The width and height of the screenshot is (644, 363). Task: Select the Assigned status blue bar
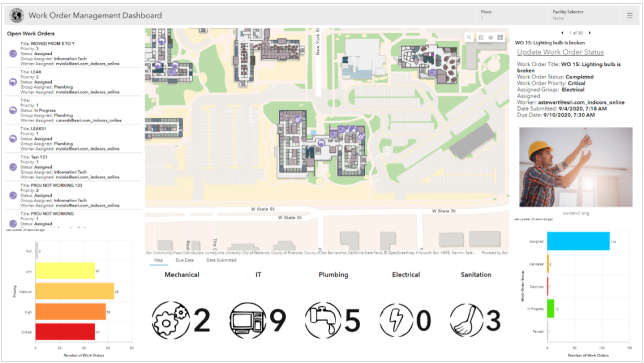click(578, 241)
